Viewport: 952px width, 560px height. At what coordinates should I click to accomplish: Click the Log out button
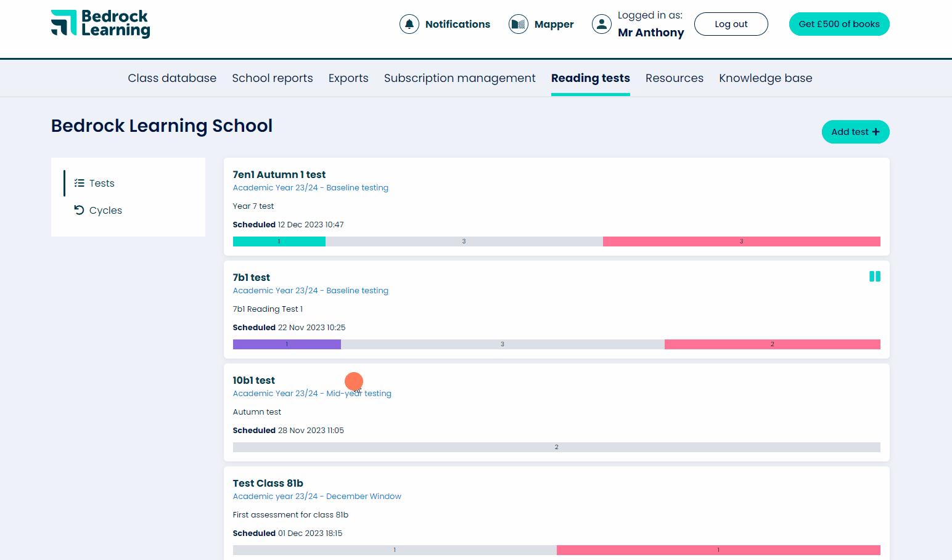coord(731,24)
